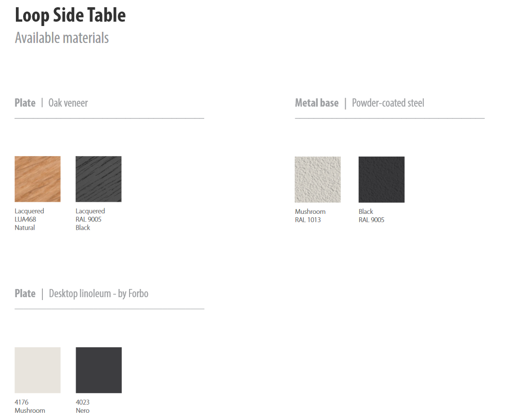
Task: Click the divider line below Desktop linoleum heading
Action: 109,309
